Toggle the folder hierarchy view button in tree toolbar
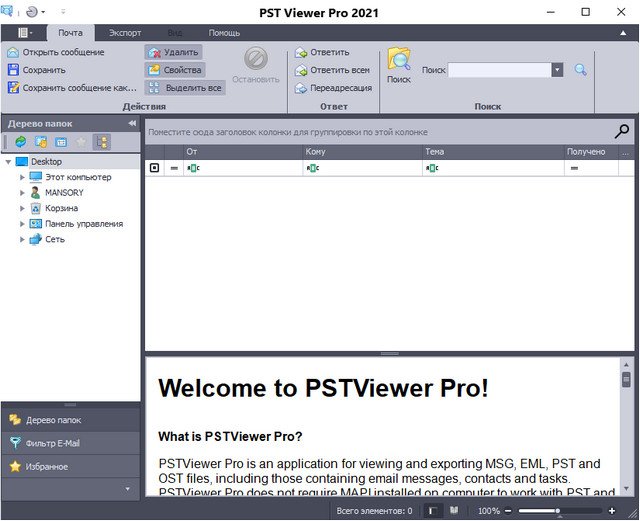 (101, 142)
